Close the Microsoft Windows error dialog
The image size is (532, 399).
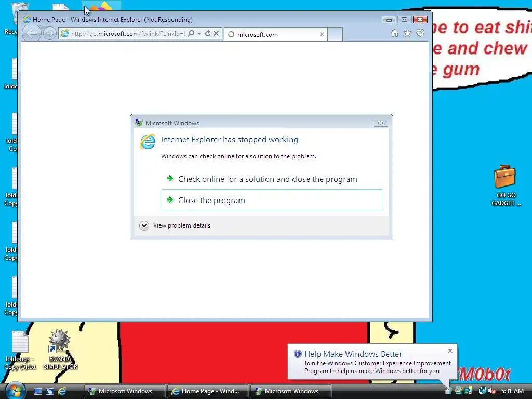pos(380,123)
